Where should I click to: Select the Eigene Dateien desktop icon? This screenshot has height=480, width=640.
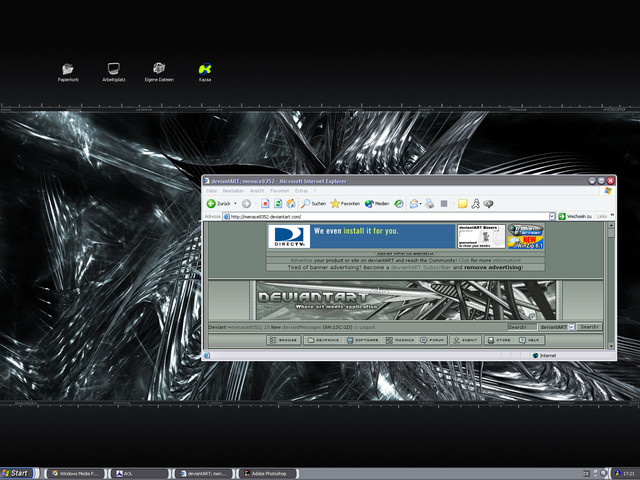(x=159, y=72)
